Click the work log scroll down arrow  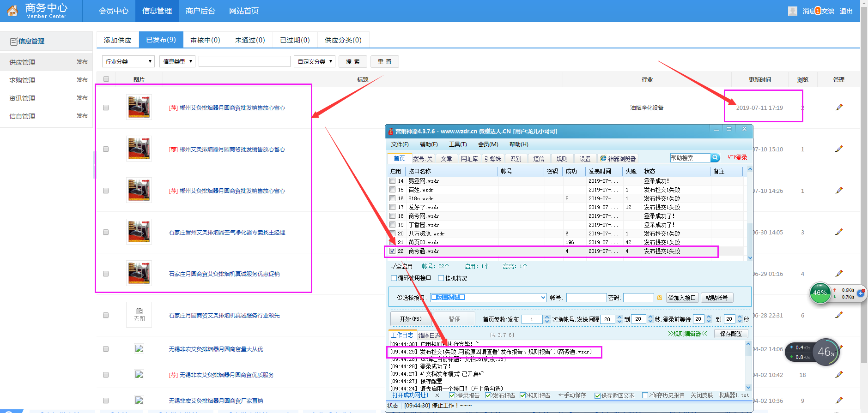[x=748, y=388]
